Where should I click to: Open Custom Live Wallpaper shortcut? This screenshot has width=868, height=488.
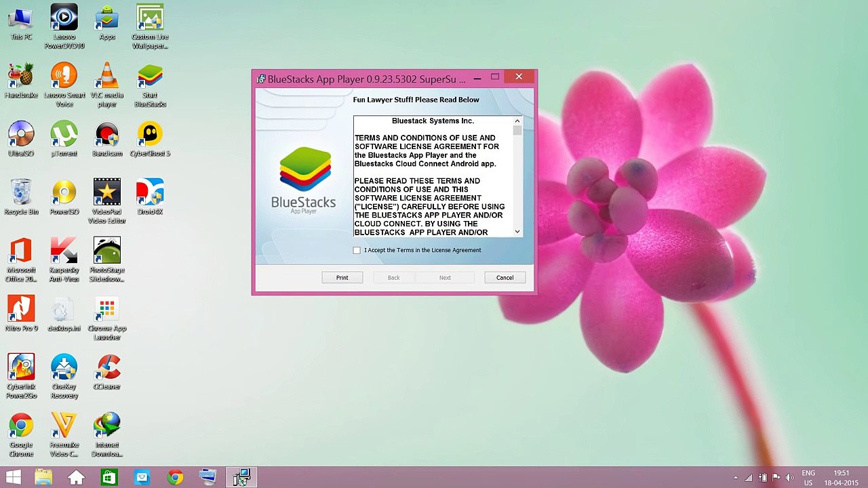(x=150, y=27)
